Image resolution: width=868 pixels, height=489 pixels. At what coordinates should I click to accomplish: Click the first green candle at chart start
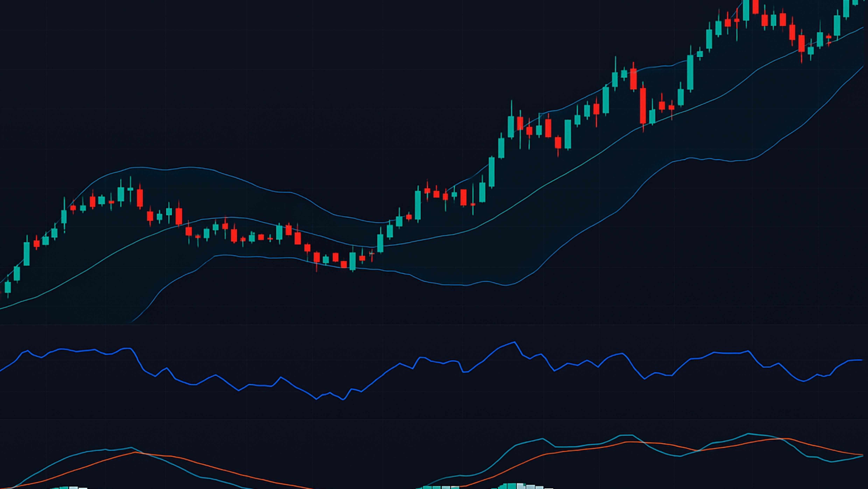[7, 287]
